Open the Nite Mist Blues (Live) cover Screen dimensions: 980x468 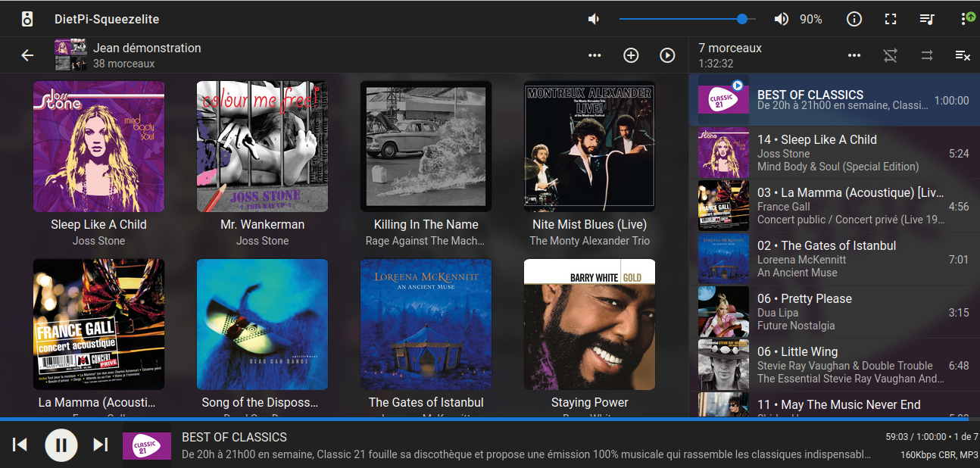pos(589,146)
